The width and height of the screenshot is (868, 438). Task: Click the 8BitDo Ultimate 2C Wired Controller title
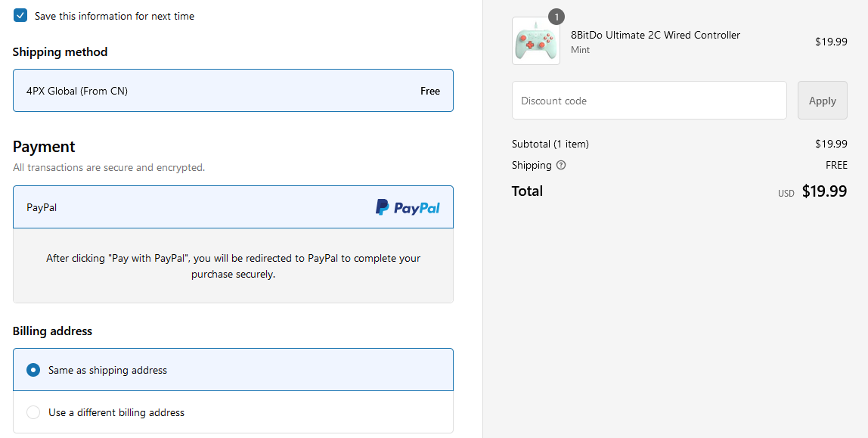click(656, 35)
